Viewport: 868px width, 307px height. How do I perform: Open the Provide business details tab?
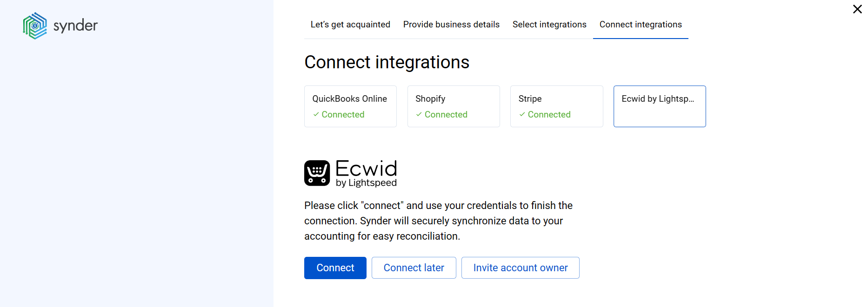click(451, 24)
